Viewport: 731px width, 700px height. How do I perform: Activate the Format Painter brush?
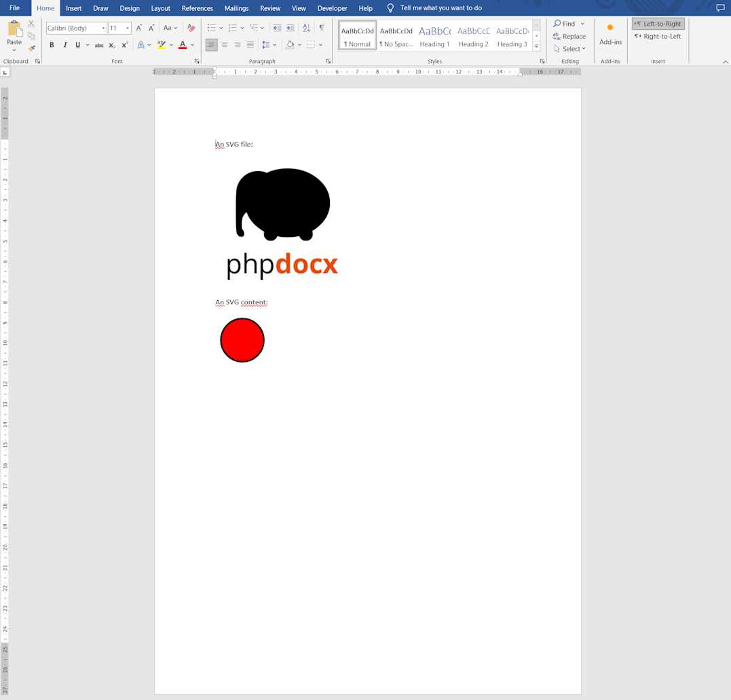(x=31, y=48)
